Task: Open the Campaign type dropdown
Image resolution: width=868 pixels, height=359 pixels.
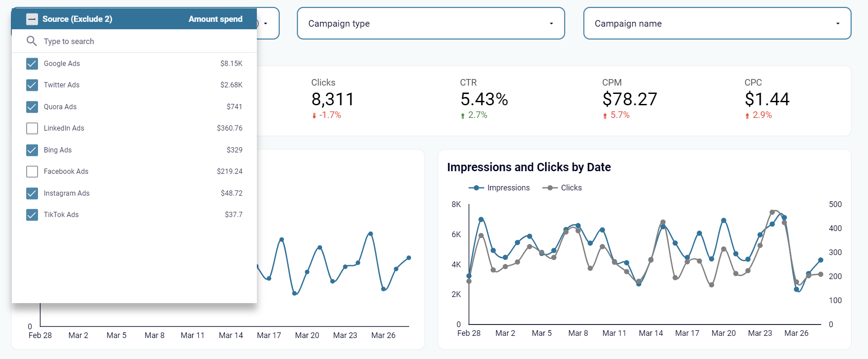Action: click(x=431, y=23)
